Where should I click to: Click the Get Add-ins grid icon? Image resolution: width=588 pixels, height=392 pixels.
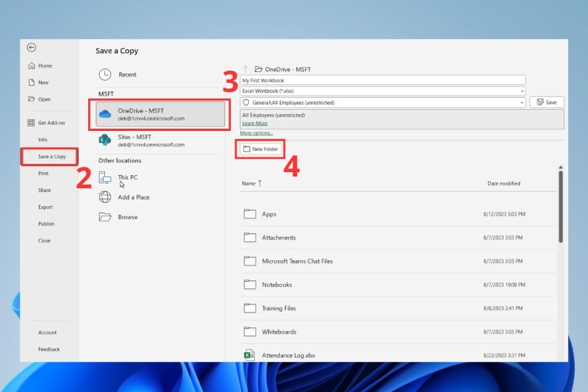coord(31,123)
